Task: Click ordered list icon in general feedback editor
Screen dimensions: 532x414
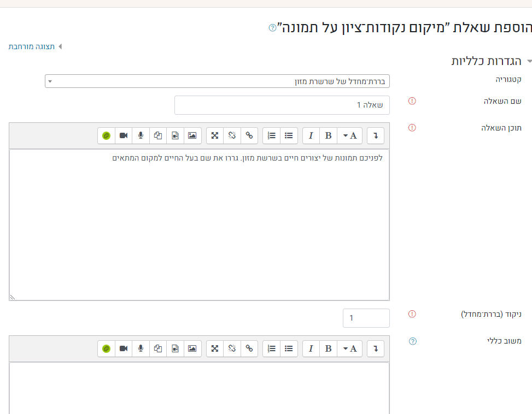Action: pos(272,348)
